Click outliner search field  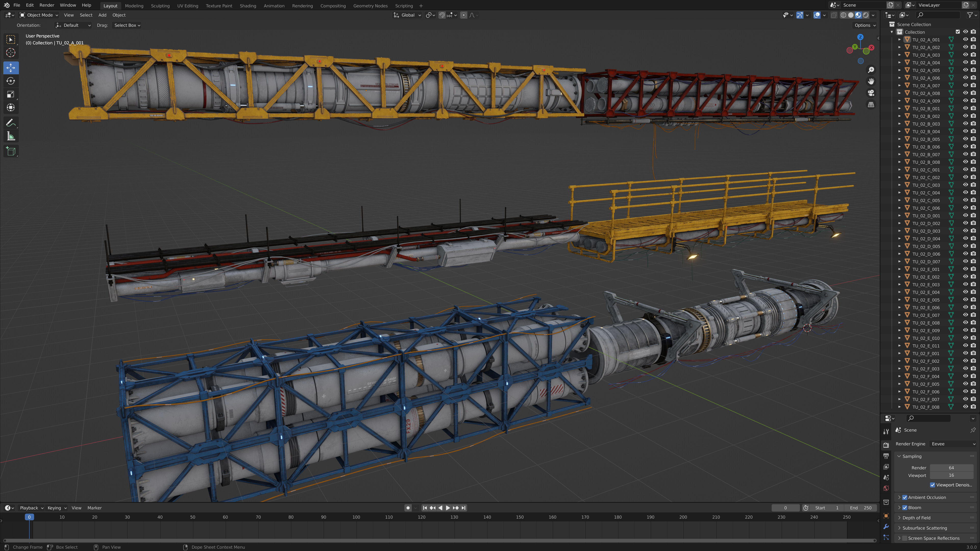938,15
